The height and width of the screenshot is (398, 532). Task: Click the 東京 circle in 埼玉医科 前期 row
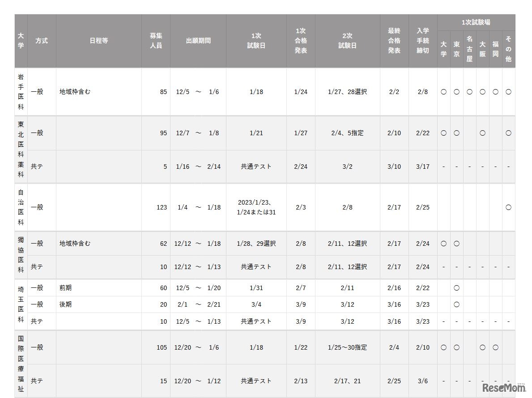point(456,288)
